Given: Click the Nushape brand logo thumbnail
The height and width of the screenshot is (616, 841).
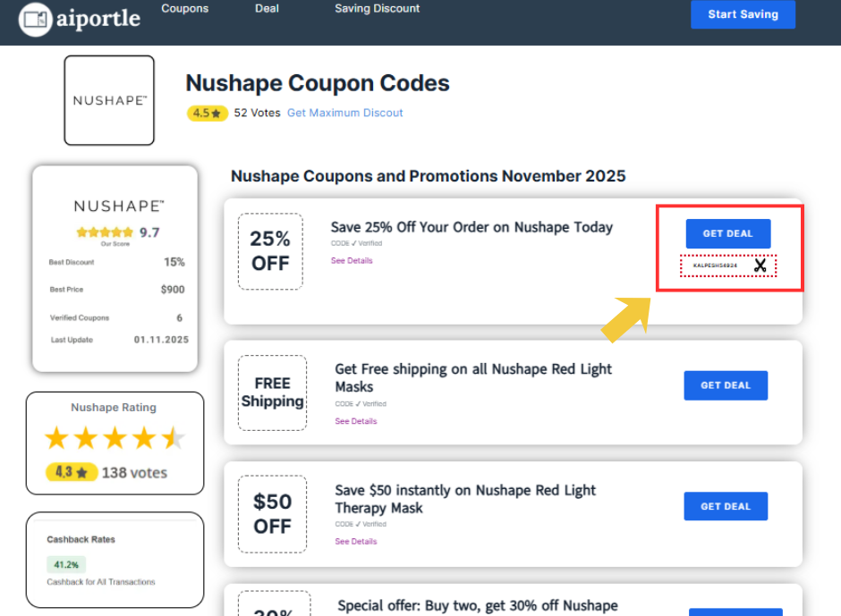Looking at the screenshot, I should pyautogui.click(x=109, y=100).
